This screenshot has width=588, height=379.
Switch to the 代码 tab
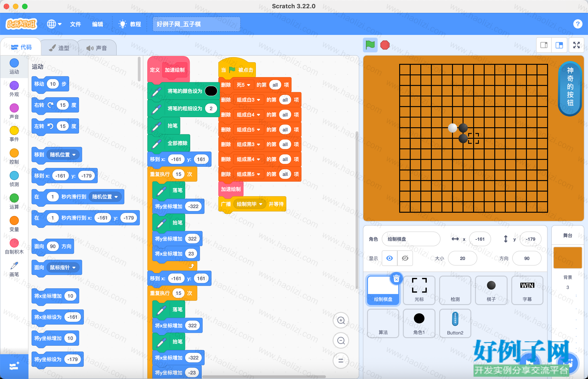(21, 47)
